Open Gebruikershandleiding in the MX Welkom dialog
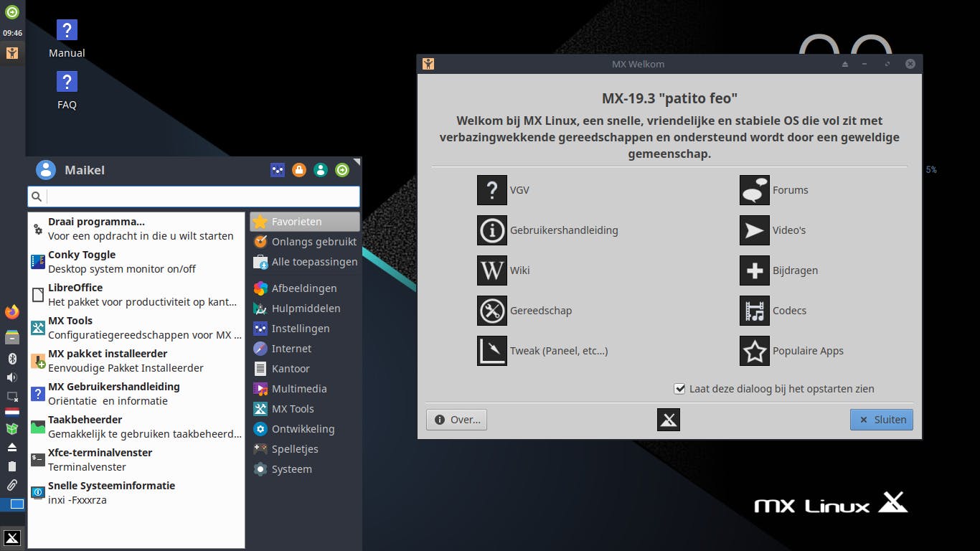Image resolution: width=980 pixels, height=551 pixels. tap(547, 230)
